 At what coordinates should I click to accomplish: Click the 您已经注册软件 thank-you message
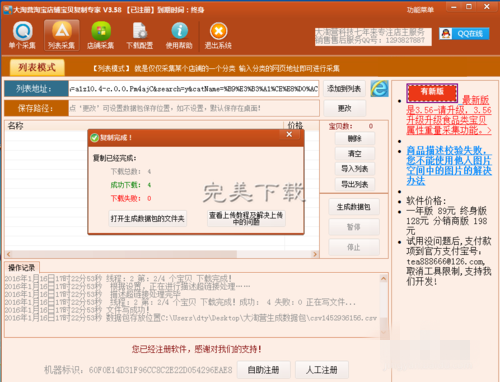196,349
